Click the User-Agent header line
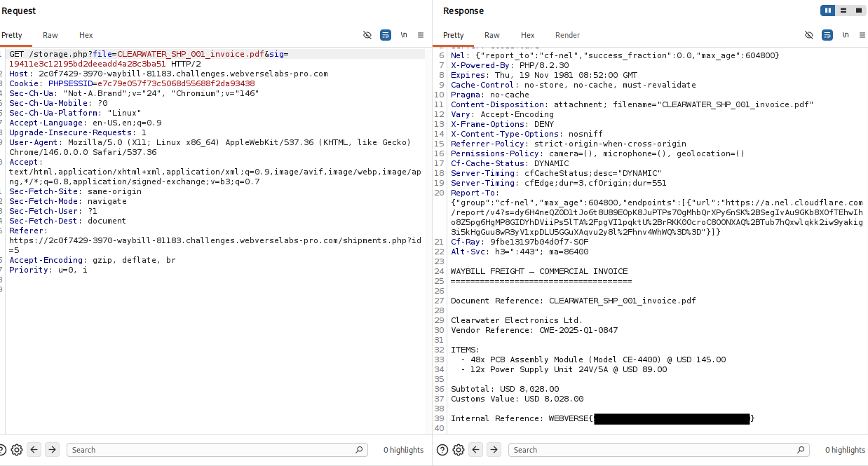 (210, 147)
